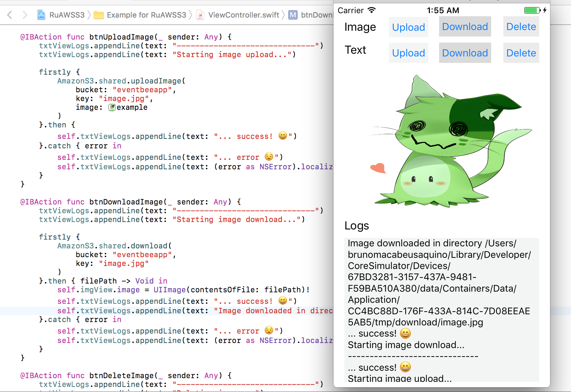This screenshot has width=571, height=392.
Task: Click "image.jpg" key in download call
Action: [x=124, y=263]
